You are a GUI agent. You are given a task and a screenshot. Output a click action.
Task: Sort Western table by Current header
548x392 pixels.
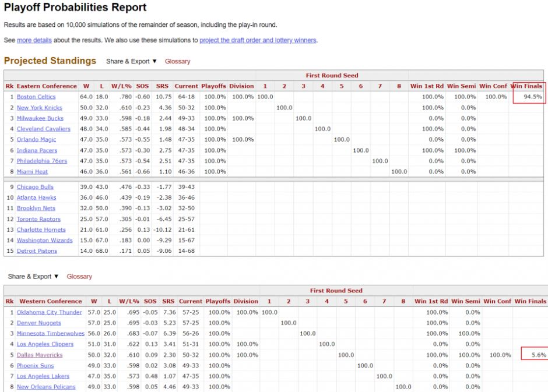[x=191, y=301]
